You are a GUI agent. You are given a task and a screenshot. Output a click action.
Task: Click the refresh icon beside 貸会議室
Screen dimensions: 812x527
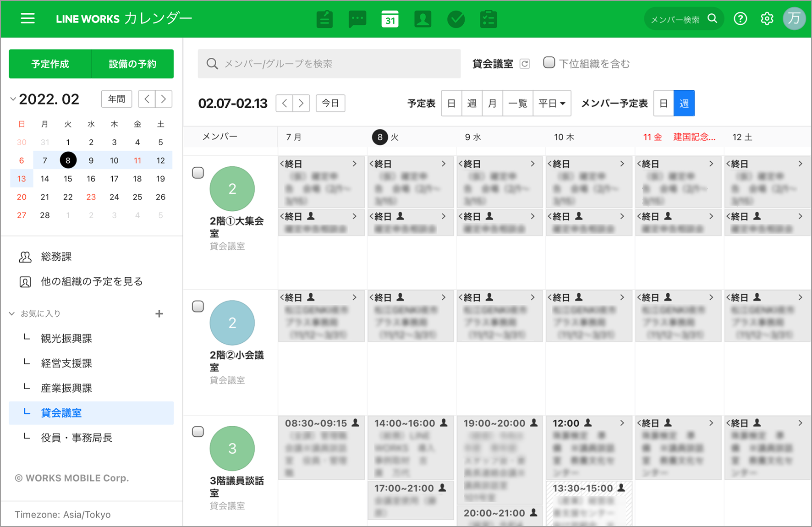(525, 64)
